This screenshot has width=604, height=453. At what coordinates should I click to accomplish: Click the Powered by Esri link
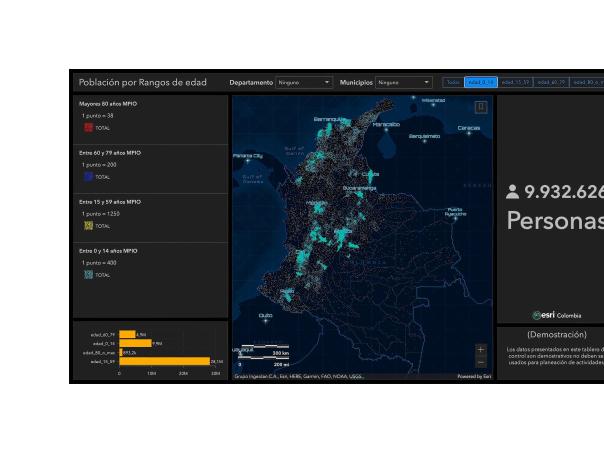474,377
